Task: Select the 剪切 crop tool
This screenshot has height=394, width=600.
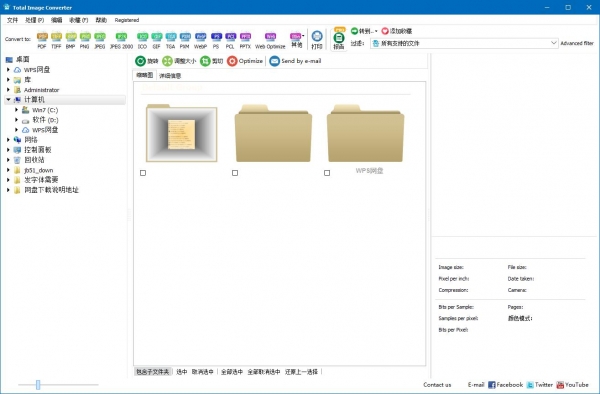Action: click(x=212, y=61)
